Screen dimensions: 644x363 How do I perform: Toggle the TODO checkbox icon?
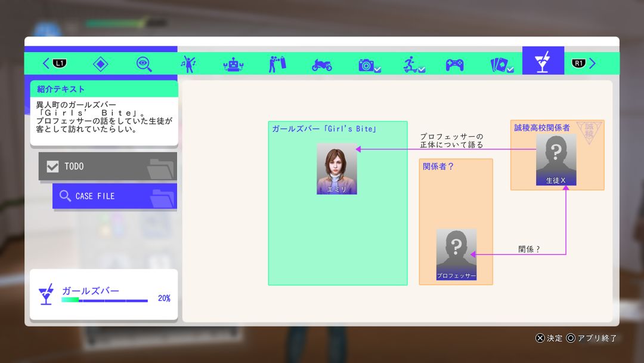(x=52, y=166)
